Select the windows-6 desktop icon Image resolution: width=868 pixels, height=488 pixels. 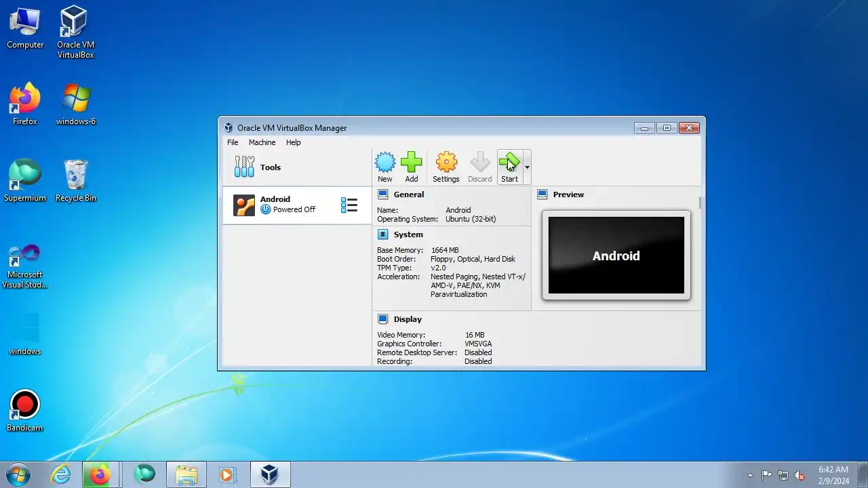click(75, 104)
